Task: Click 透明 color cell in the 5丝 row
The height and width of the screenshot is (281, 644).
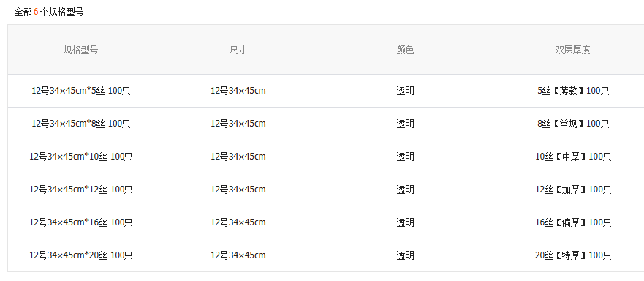Action: (405, 91)
